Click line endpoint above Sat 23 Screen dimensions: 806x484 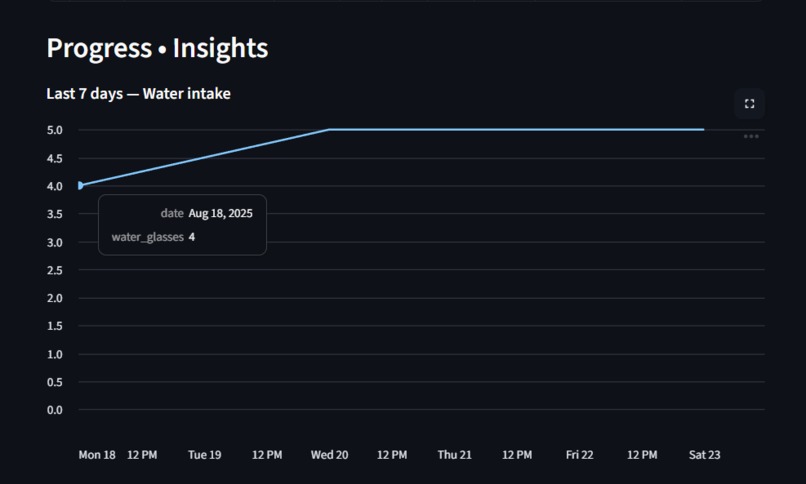[704, 129]
